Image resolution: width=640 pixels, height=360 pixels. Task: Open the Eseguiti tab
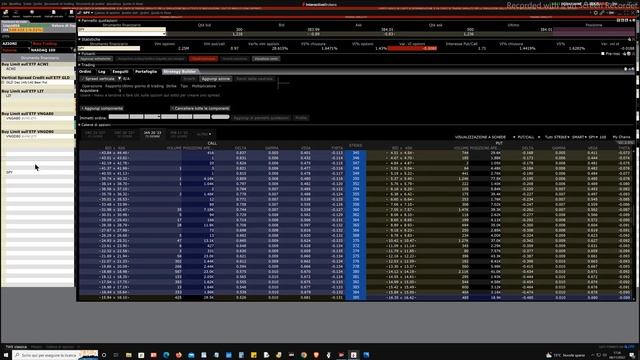click(x=120, y=71)
